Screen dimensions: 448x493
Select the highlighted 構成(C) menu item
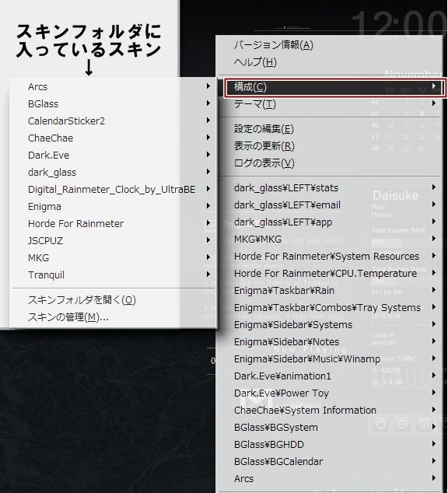click(x=334, y=87)
